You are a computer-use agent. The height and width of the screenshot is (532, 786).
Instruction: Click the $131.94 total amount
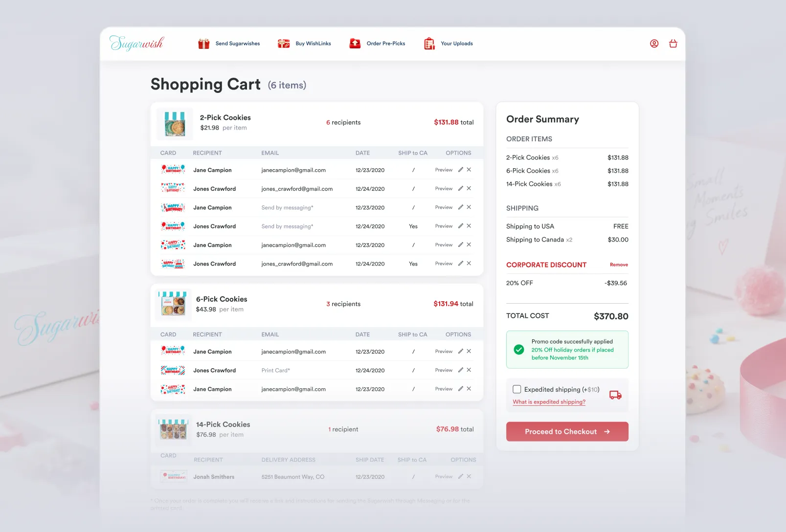click(453, 304)
